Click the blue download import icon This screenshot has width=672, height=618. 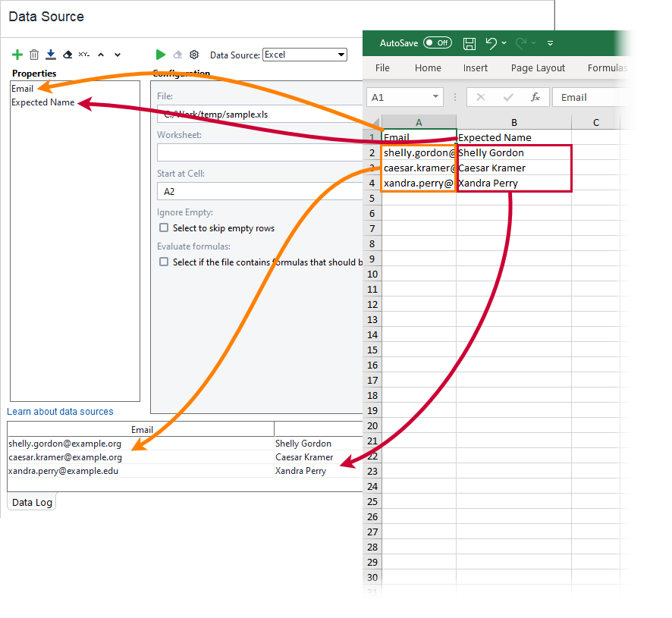tap(51, 55)
